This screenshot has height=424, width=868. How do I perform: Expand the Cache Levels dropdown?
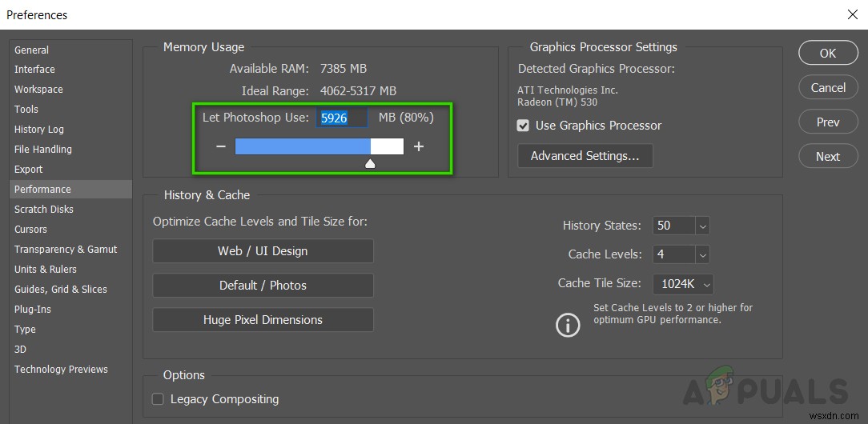702,254
